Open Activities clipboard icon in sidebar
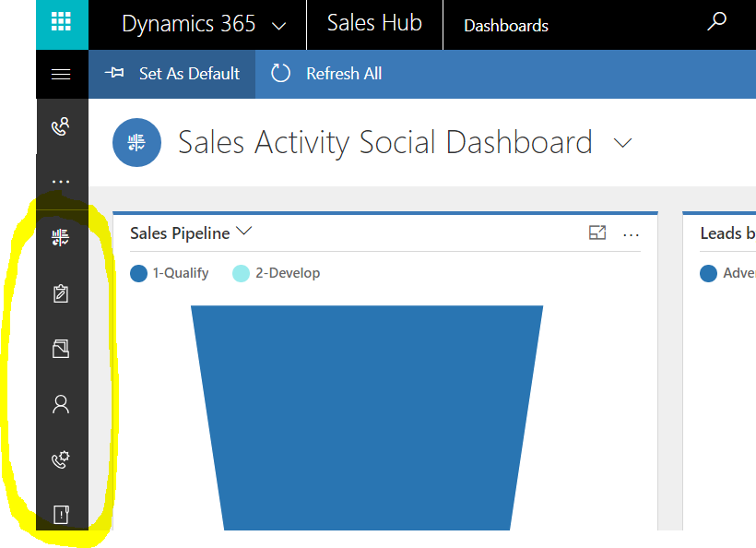This screenshot has width=756, height=548. coord(61,292)
